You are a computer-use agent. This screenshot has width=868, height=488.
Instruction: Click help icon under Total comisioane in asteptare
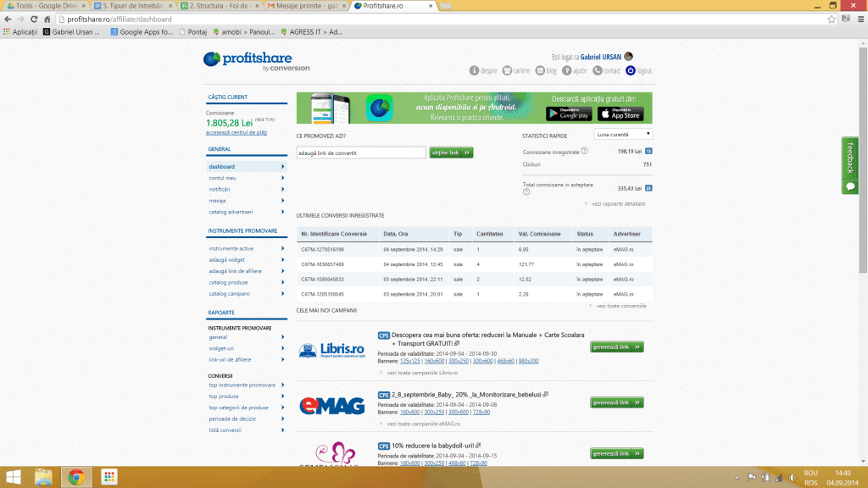526,192
